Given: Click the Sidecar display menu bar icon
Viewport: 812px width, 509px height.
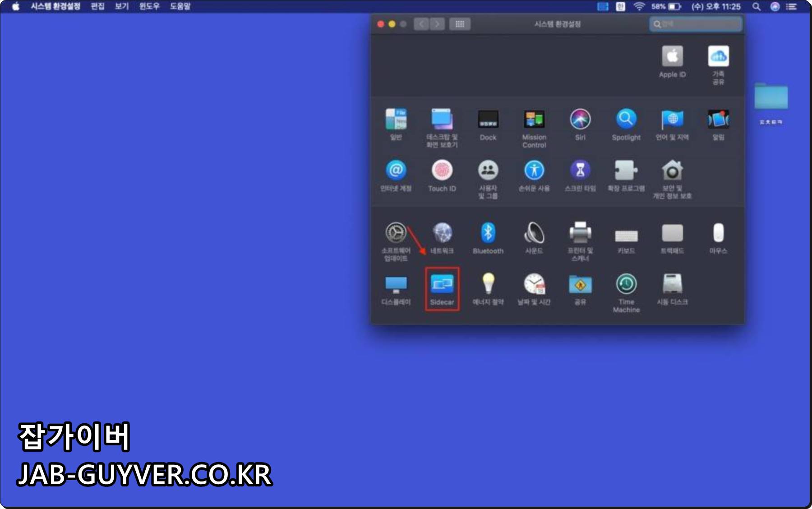Looking at the screenshot, I should click(x=603, y=6).
